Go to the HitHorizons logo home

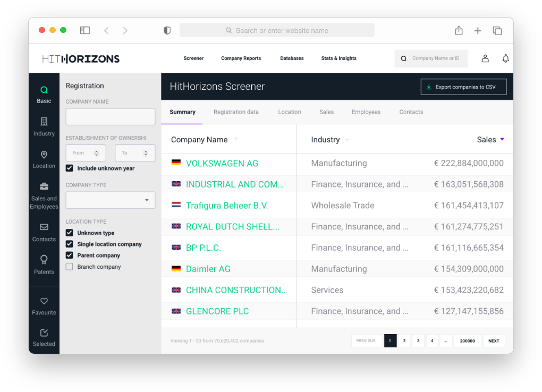pyautogui.click(x=81, y=59)
